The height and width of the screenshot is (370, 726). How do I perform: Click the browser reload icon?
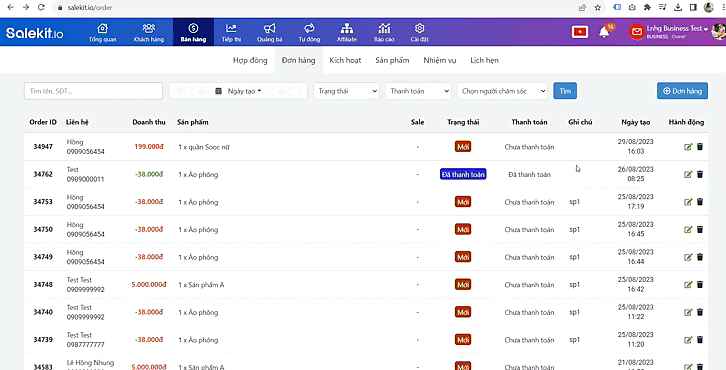(41, 7)
